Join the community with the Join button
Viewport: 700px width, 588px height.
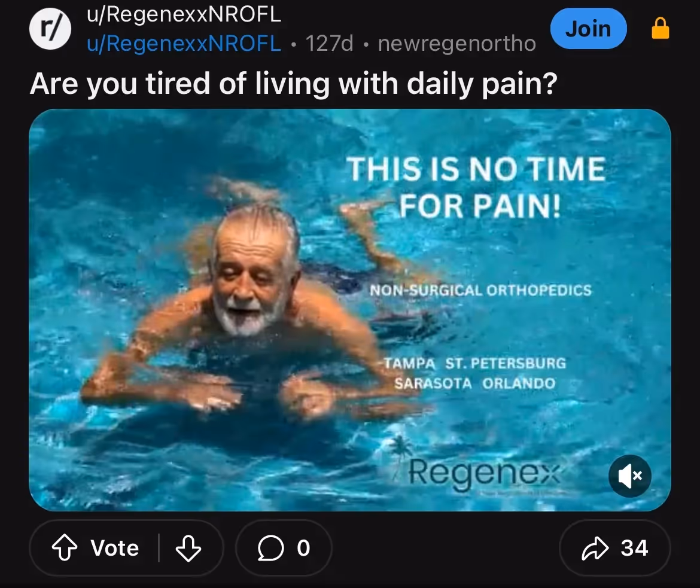(588, 29)
